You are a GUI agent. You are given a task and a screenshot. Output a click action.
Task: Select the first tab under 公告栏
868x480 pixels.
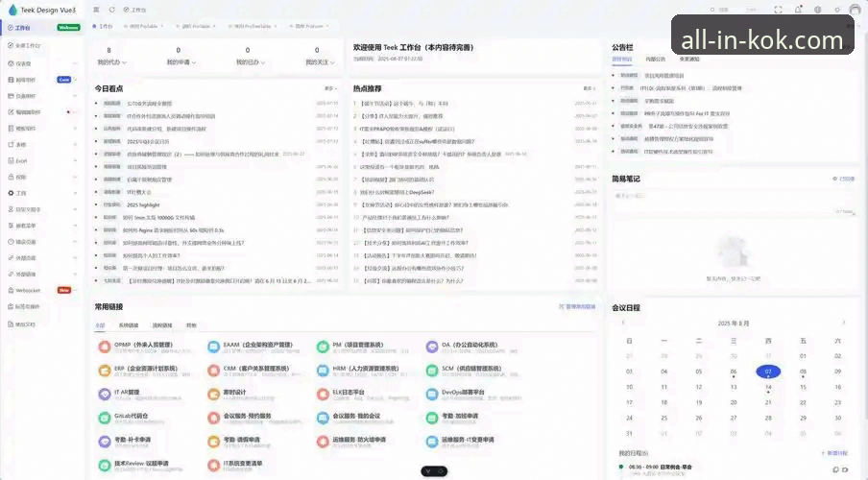coord(622,59)
